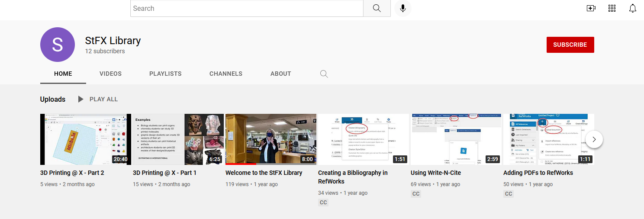
Task: Click the 34 views • 1 year ago text
Action: [343, 193]
